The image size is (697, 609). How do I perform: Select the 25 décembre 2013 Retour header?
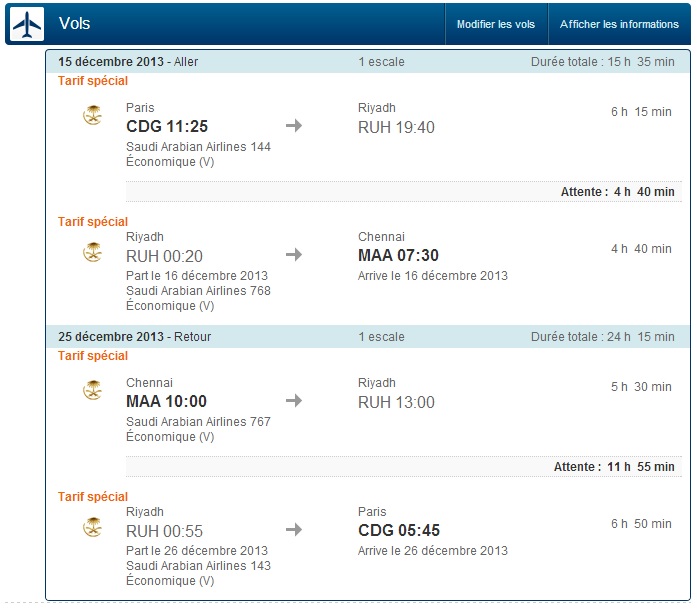(x=368, y=337)
